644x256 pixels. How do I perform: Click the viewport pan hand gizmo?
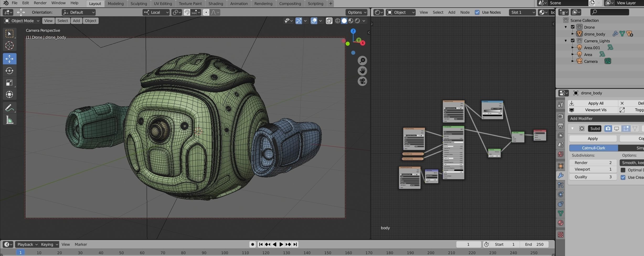(363, 71)
